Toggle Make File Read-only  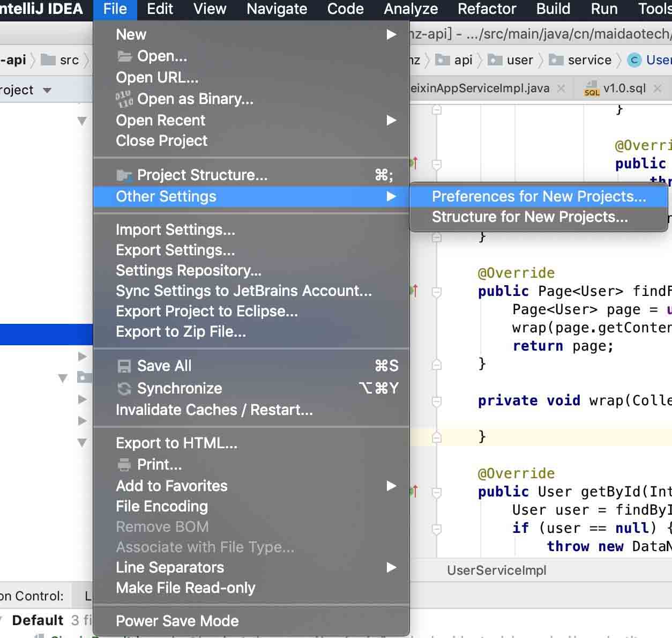[x=251, y=588]
